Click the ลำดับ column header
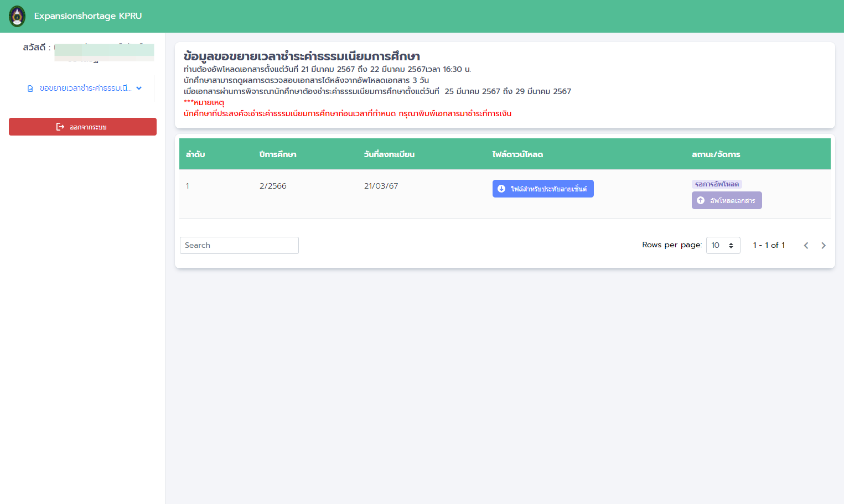Viewport: 844px width, 504px height. (195, 154)
